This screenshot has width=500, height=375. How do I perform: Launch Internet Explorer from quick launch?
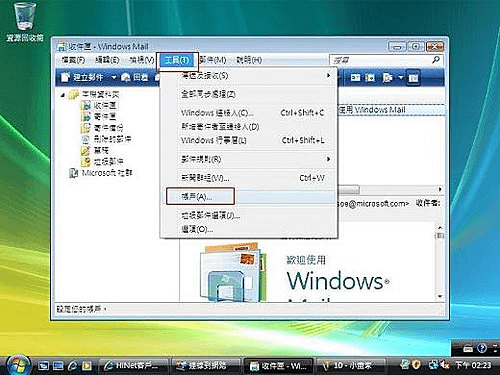72,366
